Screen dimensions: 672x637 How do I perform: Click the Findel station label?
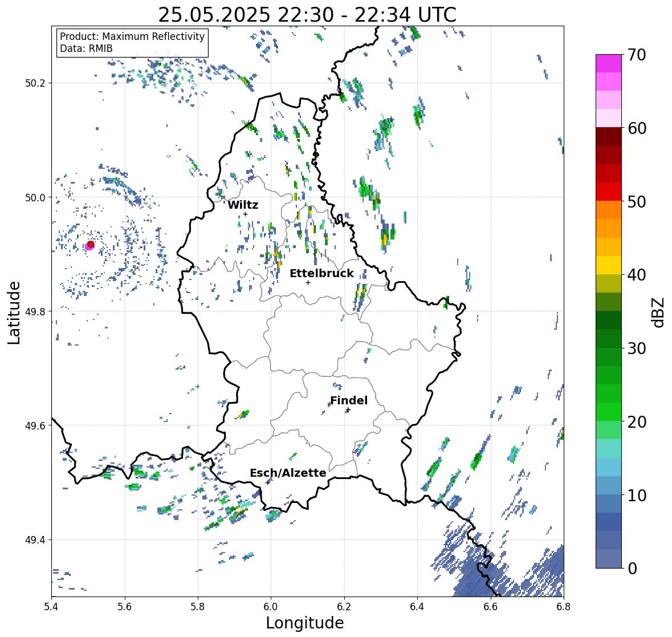[349, 400]
